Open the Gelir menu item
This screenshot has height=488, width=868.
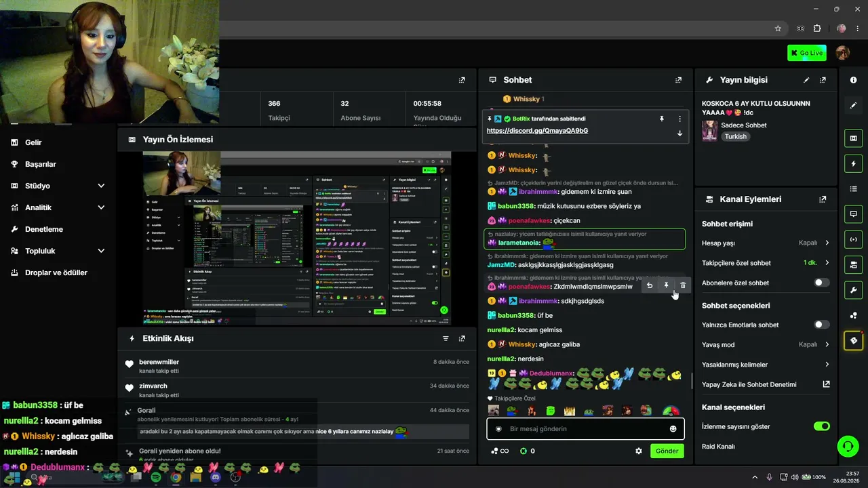(x=33, y=142)
